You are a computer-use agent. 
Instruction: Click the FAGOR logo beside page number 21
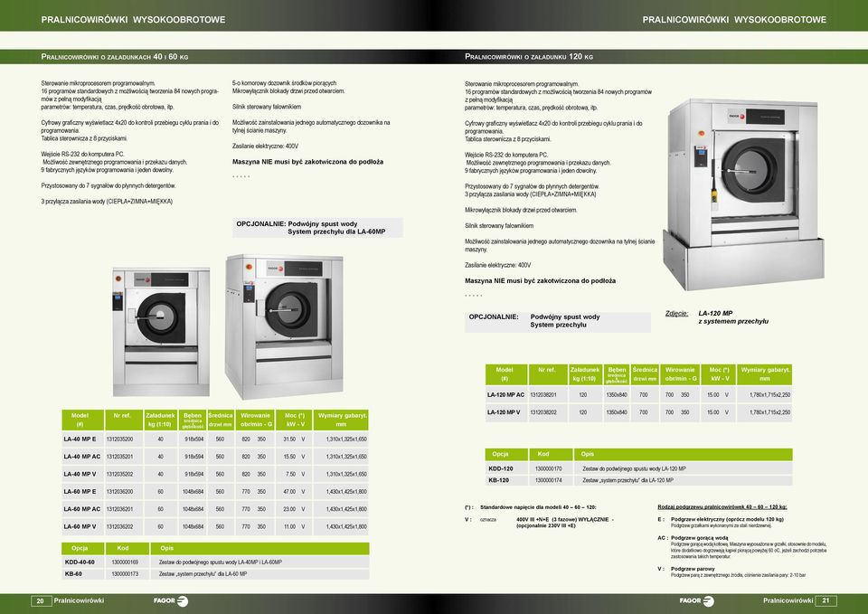pyautogui.click(x=696, y=600)
